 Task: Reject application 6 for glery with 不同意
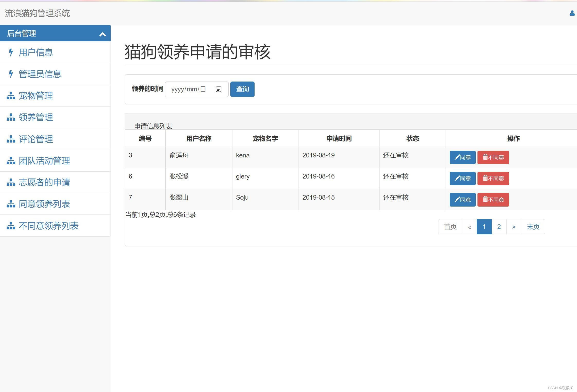493,178
